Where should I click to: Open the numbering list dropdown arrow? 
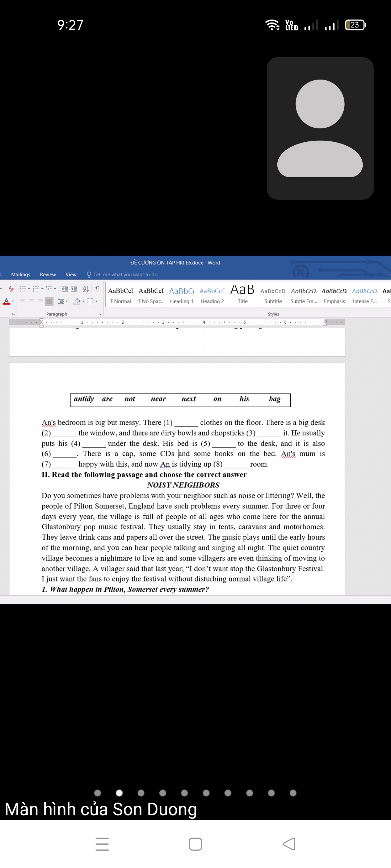[x=42, y=289]
